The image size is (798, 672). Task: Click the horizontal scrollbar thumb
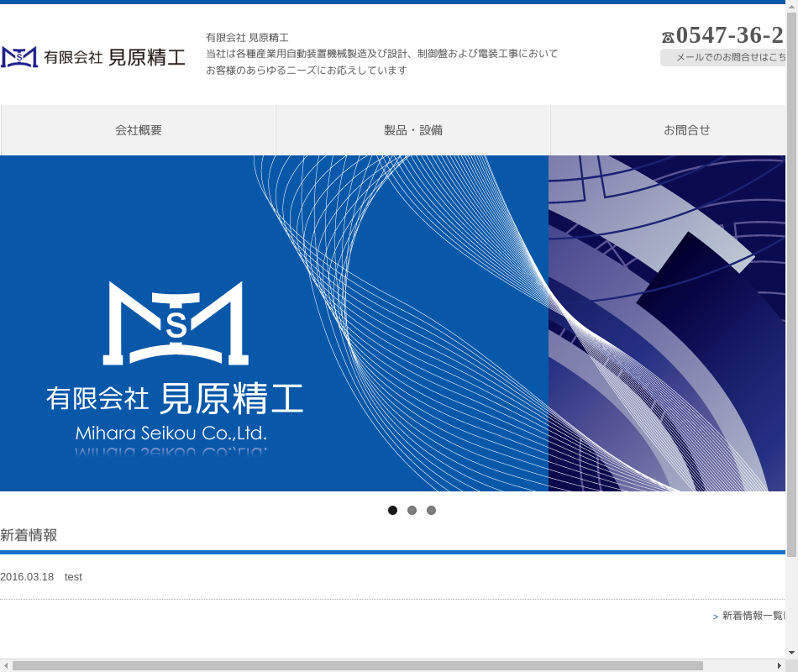357,665
